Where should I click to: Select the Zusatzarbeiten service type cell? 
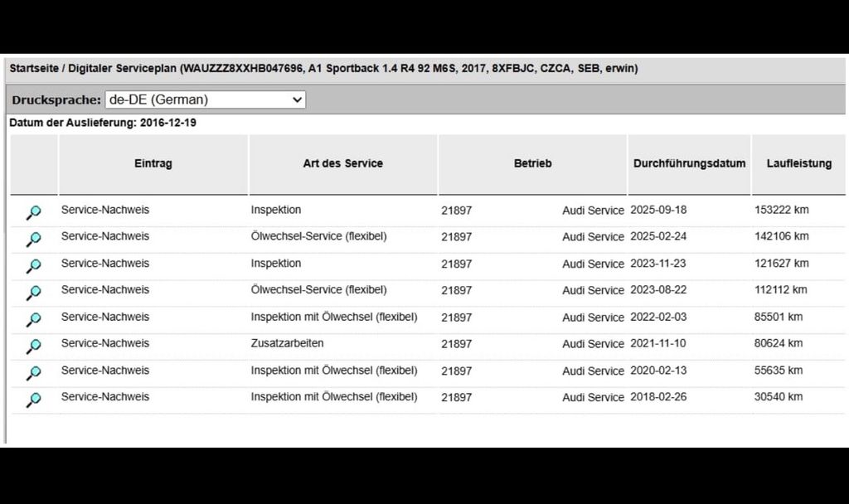[287, 343]
